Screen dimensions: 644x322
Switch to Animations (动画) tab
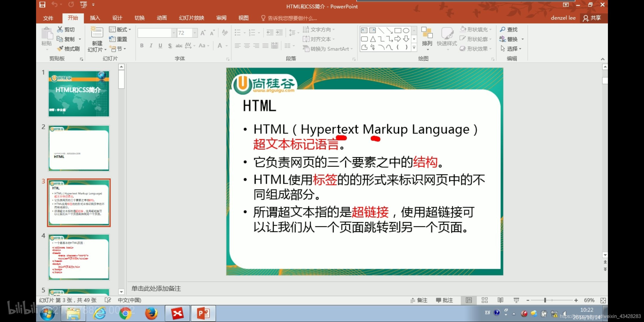point(162,18)
